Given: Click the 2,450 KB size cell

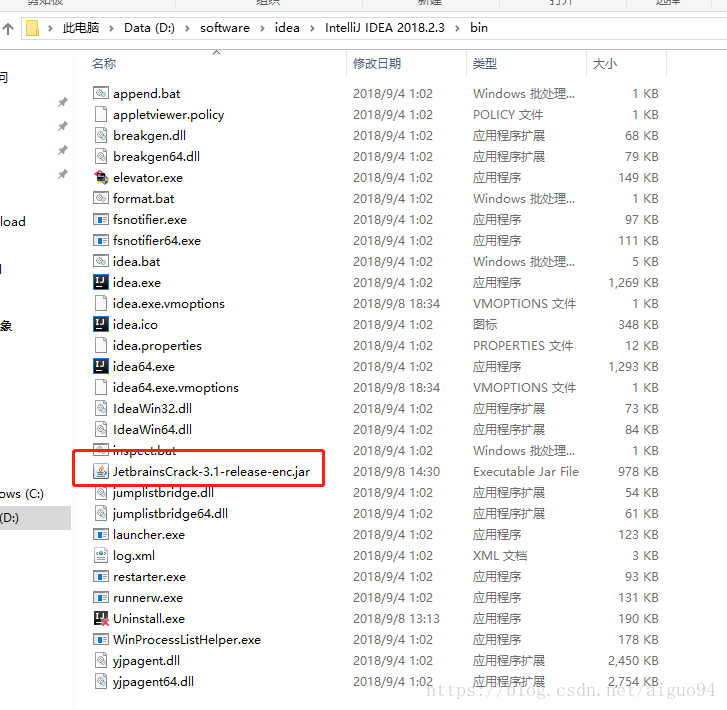Looking at the screenshot, I should (633, 660).
